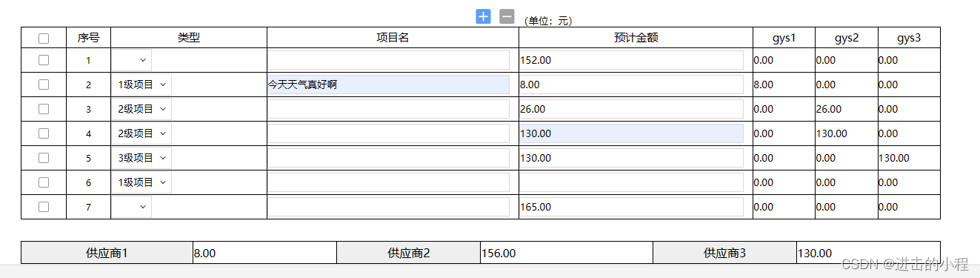Click the 序号 column header
Viewport: 980px width, 278px height.
point(88,38)
